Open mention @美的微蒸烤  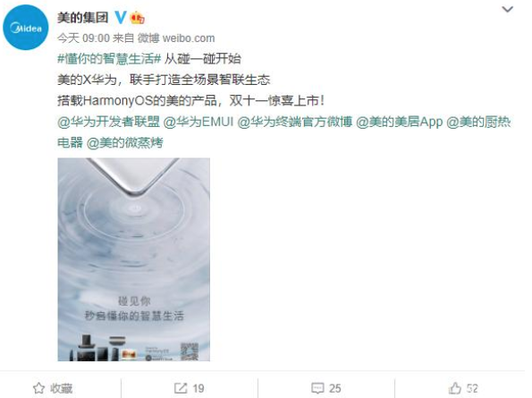click(x=125, y=142)
